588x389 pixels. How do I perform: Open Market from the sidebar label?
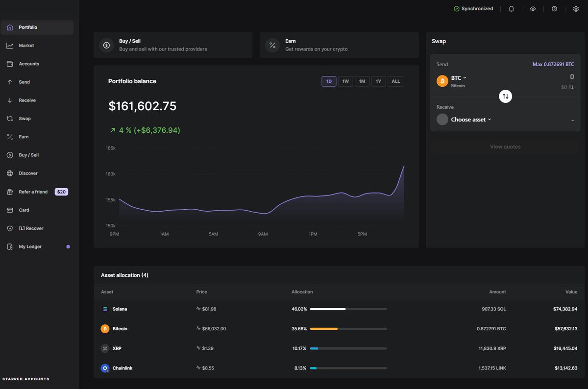point(26,46)
